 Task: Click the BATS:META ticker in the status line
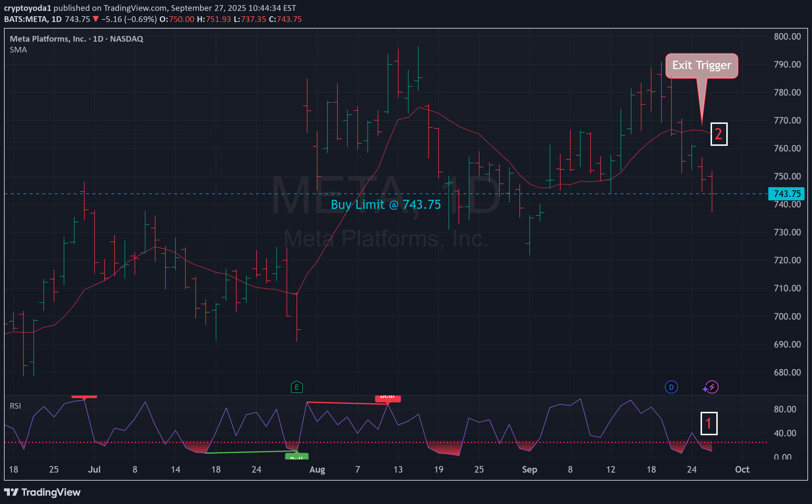(x=32, y=19)
